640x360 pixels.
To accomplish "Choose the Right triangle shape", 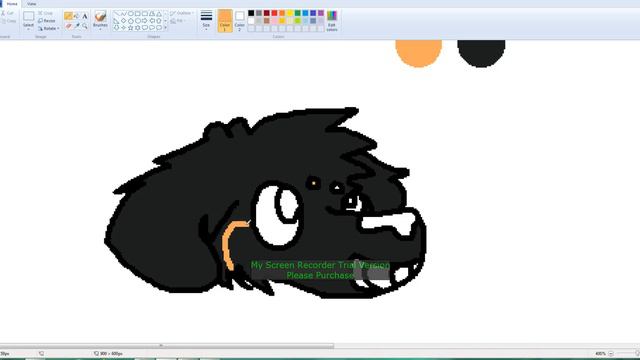I will (116, 20).
